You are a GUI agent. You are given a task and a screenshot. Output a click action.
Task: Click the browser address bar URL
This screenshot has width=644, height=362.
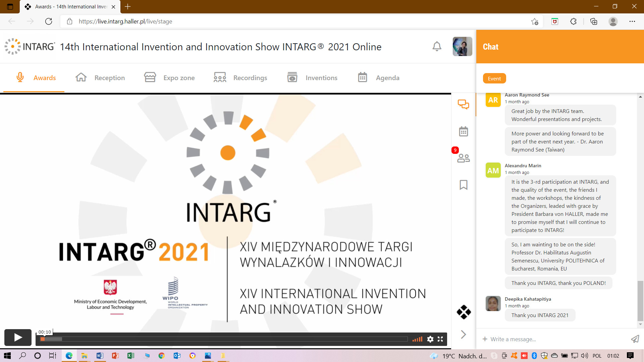(x=125, y=21)
